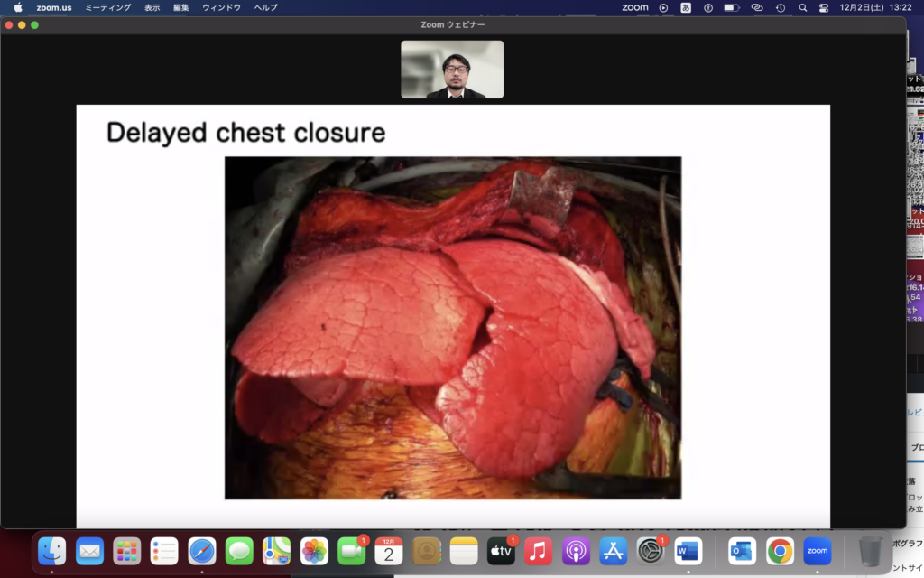This screenshot has width=924, height=578.
Task: Click the speaker's video thumbnail
Action: (452, 70)
